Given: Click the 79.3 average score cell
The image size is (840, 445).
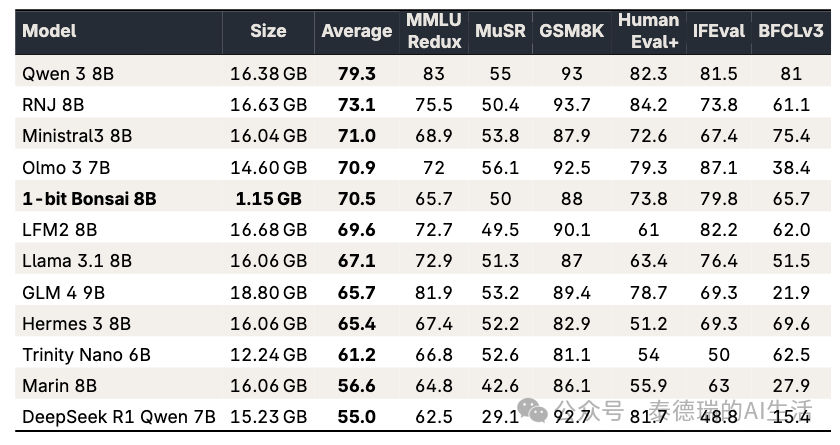Looking at the screenshot, I should pyautogui.click(x=356, y=73).
